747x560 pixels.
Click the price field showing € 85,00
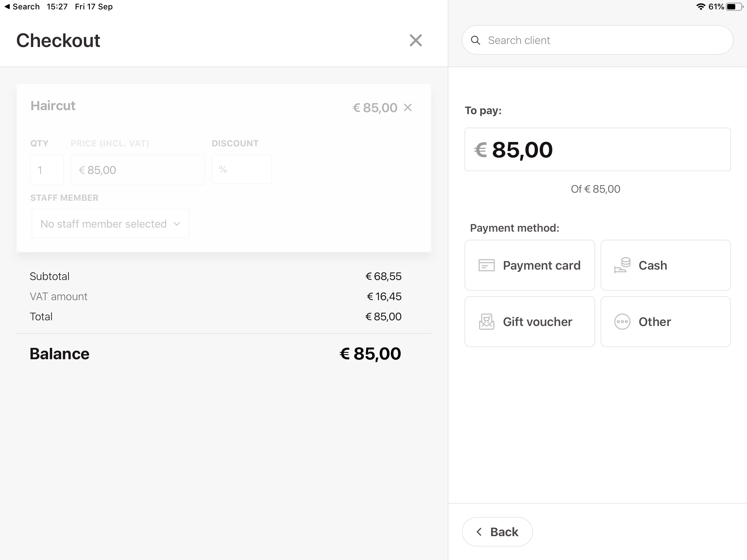pyautogui.click(x=137, y=170)
